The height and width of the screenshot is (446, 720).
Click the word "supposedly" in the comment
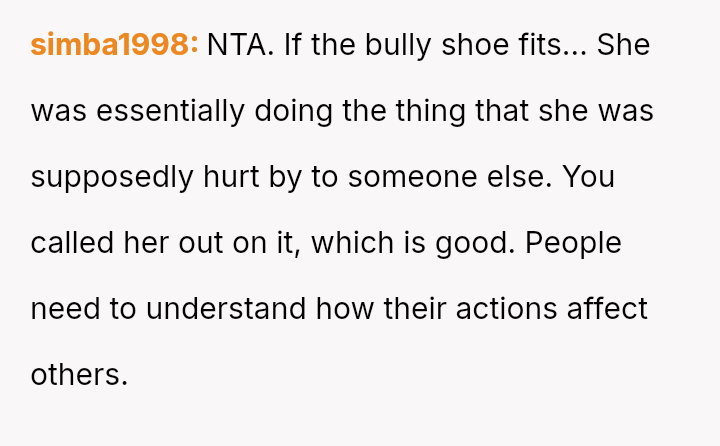(112, 177)
